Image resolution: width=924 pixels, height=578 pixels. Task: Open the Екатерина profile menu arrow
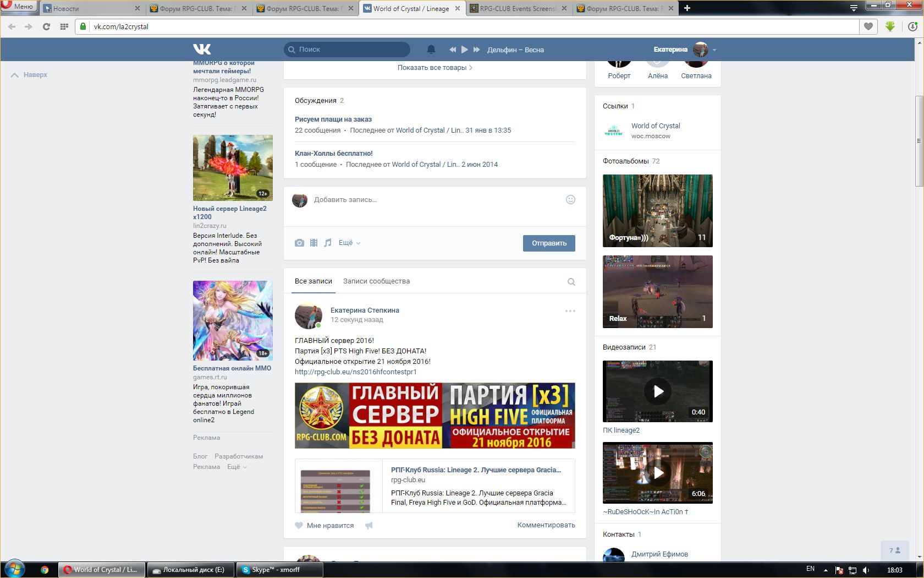click(x=714, y=50)
